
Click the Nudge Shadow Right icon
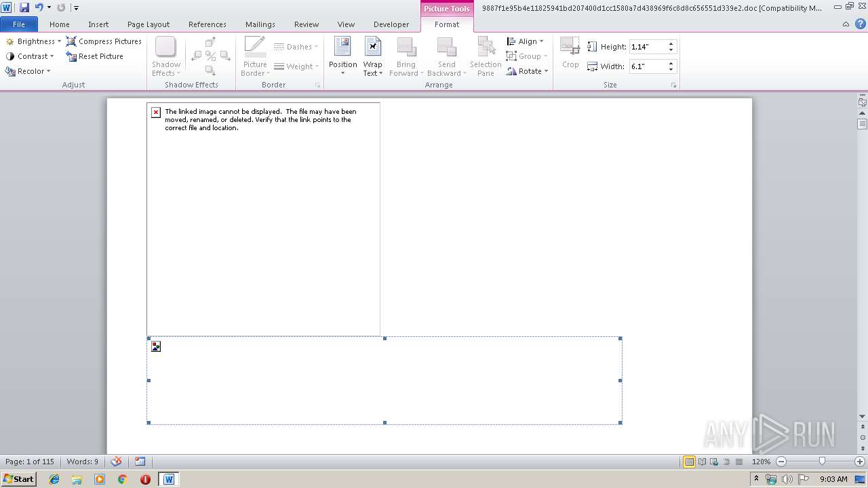224,56
